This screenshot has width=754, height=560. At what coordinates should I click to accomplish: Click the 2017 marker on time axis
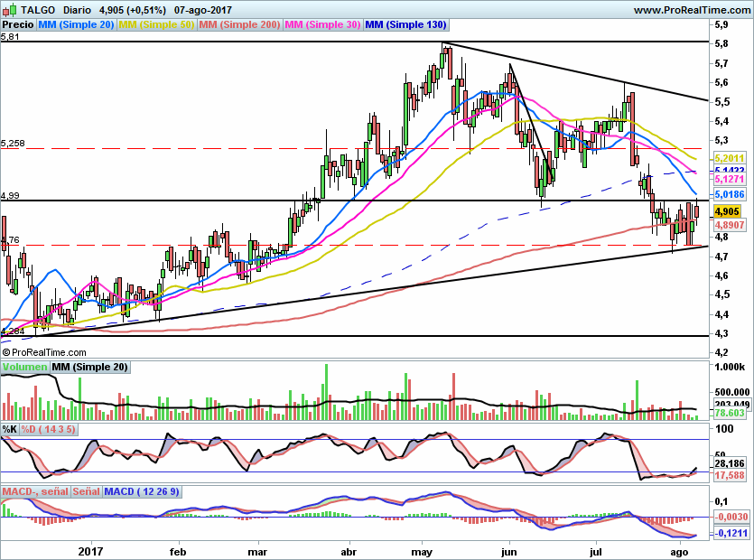point(91,550)
